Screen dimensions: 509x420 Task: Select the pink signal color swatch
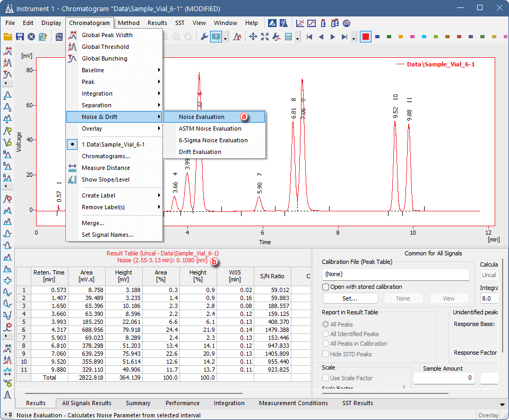tap(412, 37)
